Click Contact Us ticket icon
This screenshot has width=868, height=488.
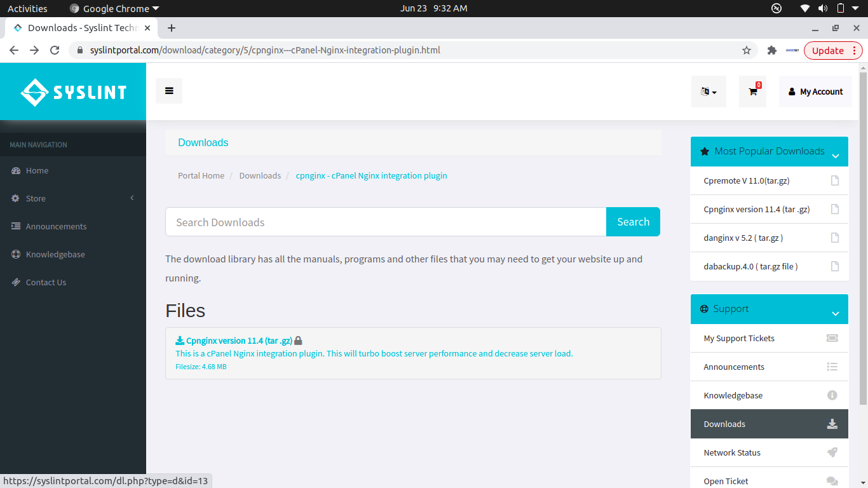point(16,282)
